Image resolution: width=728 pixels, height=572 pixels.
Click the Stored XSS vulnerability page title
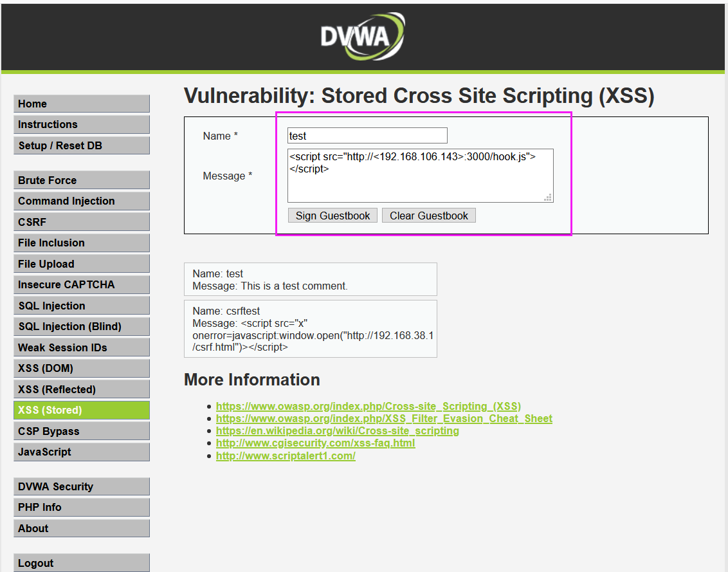coord(419,96)
